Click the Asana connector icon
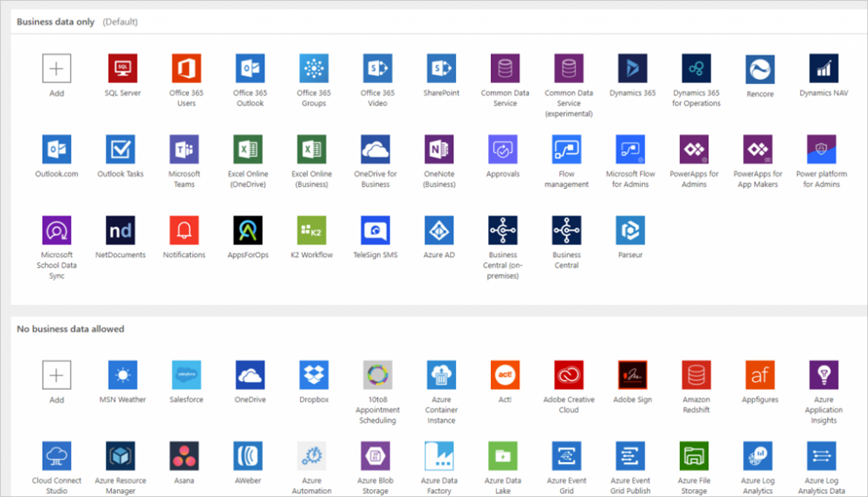 (x=184, y=456)
